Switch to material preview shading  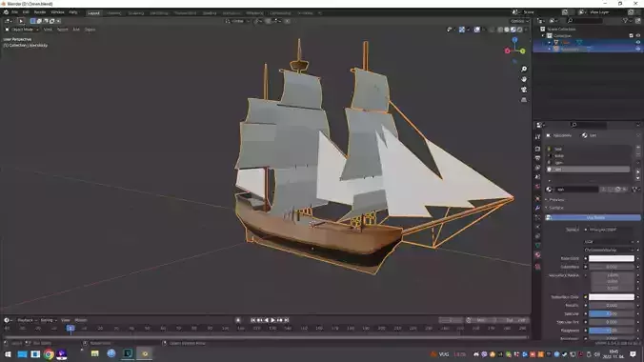[513, 30]
